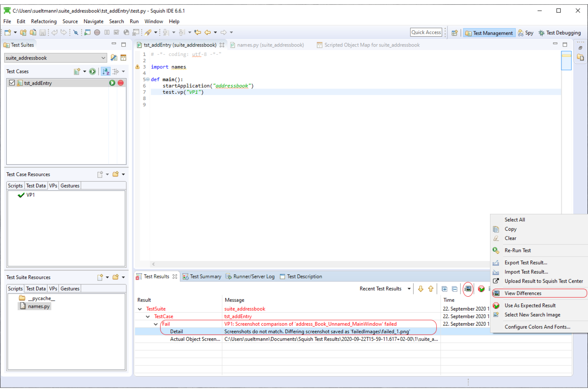Switch to the names.py editor tab
Screen dimensions: 588x392
tap(267, 45)
